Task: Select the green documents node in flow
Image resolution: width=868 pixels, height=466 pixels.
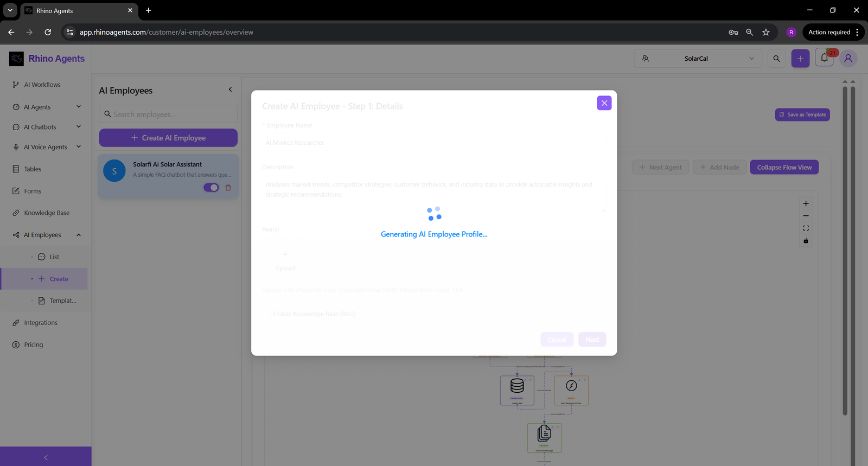Action: pos(544,438)
